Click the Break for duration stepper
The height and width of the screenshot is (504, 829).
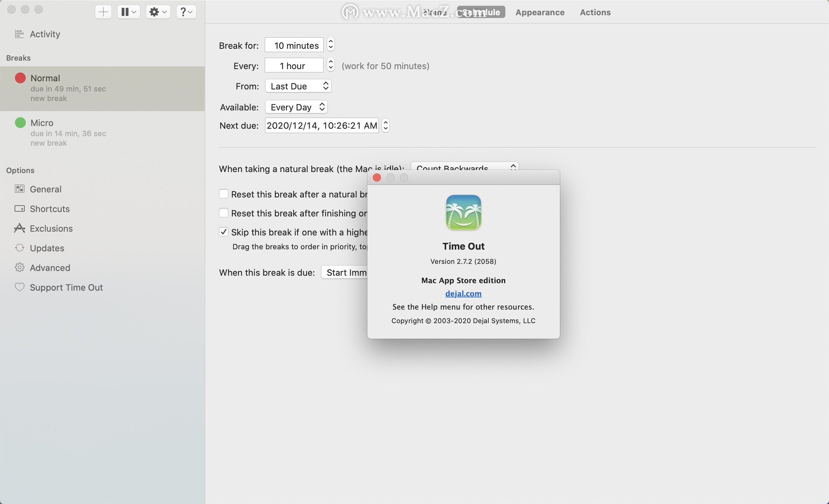(331, 44)
